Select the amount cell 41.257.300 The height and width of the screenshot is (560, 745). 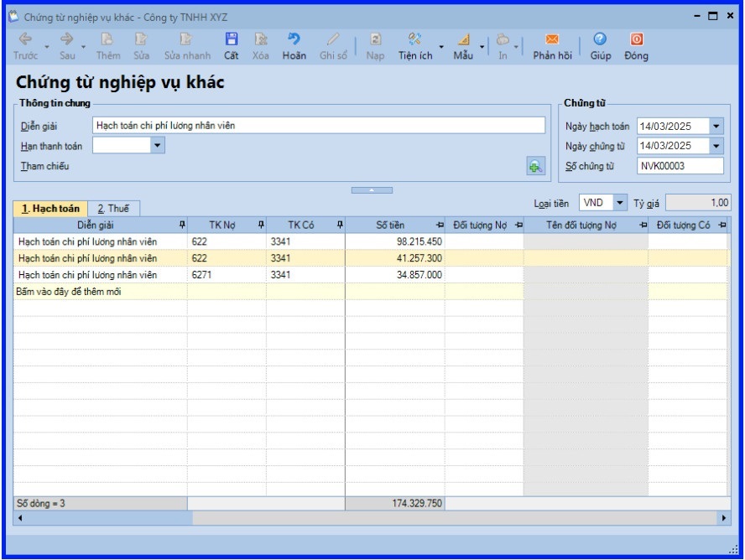[x=395, y=258]
